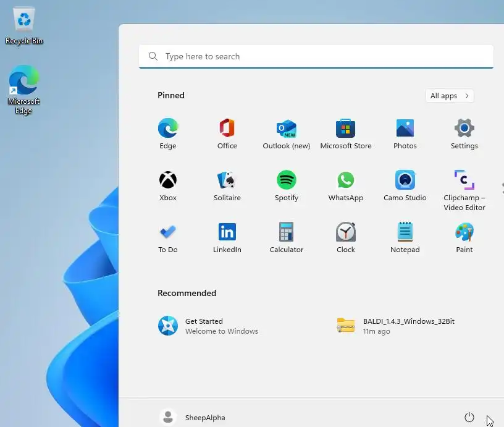Launch the Clock app

point(345,237)
